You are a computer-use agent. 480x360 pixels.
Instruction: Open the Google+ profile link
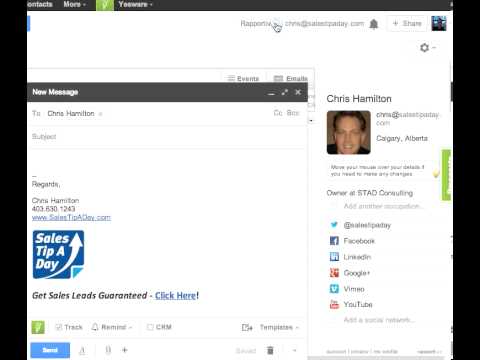click(x=357, y=273)
